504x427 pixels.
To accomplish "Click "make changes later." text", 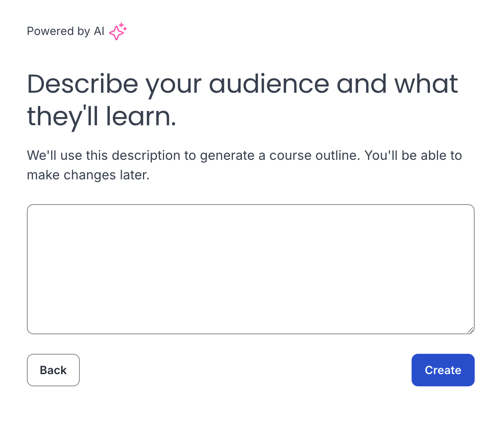I will click(x=88, y=175).
